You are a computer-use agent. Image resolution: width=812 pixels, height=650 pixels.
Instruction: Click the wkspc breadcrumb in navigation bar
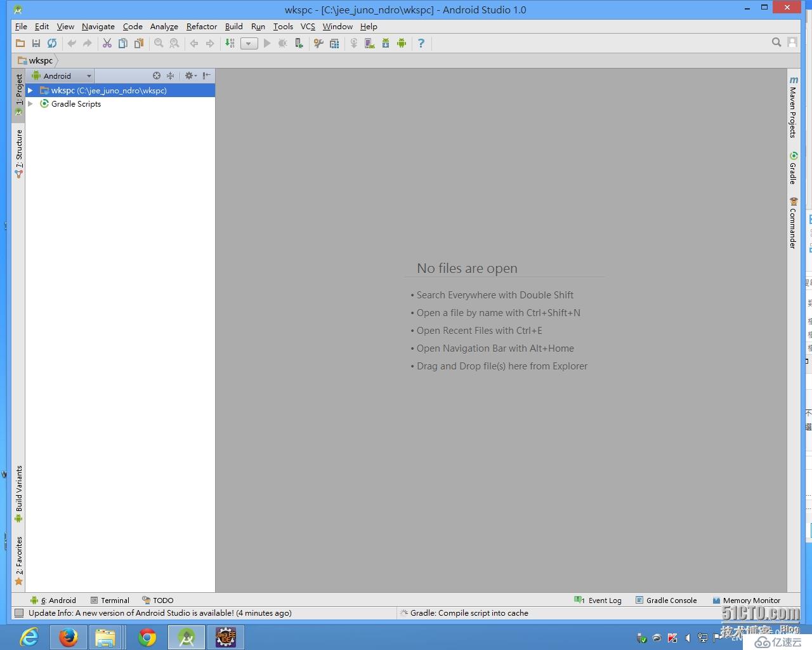coord(36,60)
